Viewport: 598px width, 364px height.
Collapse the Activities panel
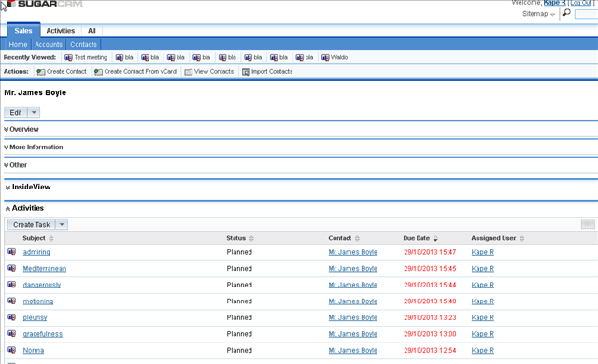[x=24, y=208]
